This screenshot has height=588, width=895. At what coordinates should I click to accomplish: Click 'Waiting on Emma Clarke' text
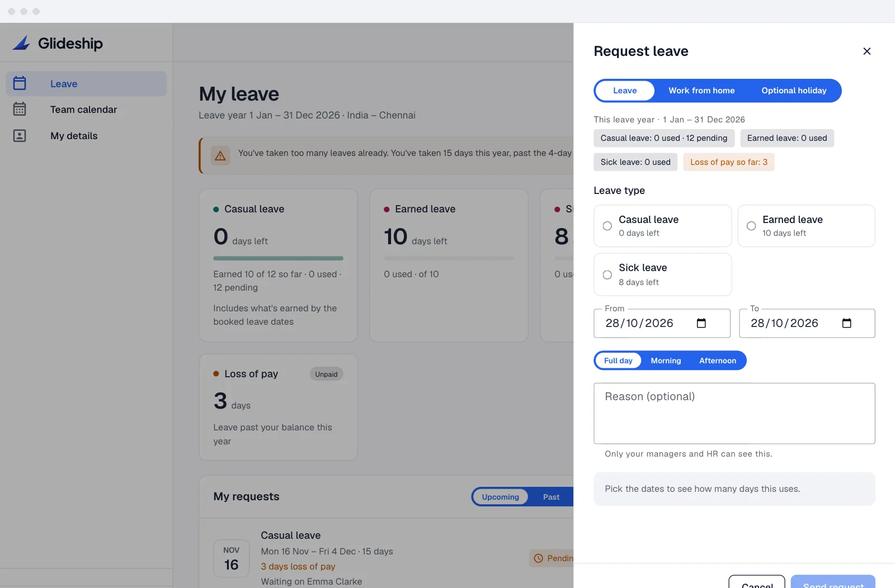pyautogui.click(x=312, y=581)
